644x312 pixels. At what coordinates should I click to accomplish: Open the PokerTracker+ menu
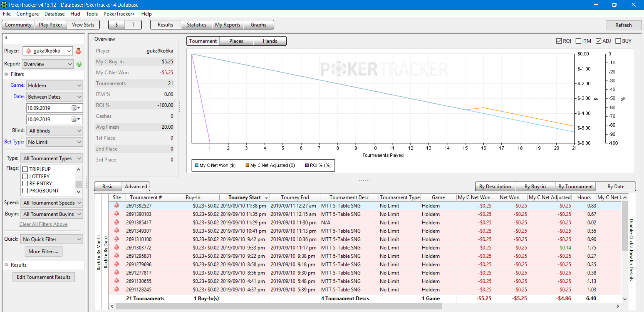(x=119, y=14)
